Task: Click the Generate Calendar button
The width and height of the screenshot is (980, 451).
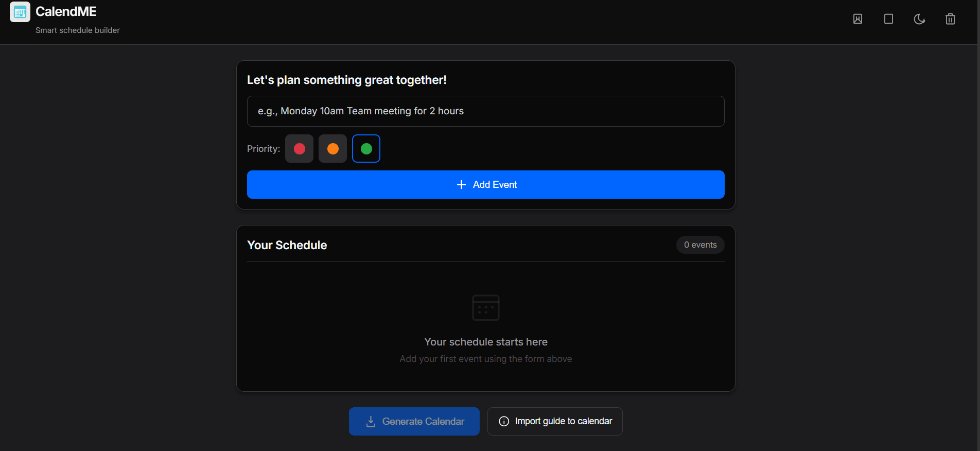Action: 414,422
